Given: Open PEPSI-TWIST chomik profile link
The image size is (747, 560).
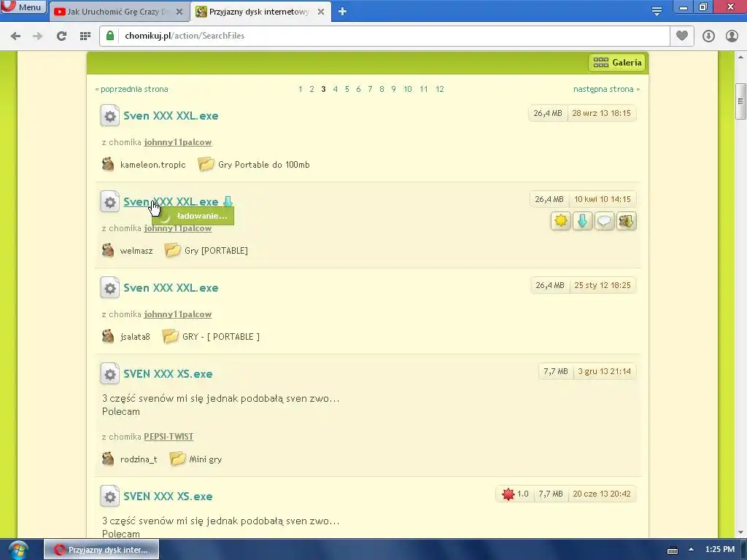Looking at the screenshot, I should click(x=169, y=437).
